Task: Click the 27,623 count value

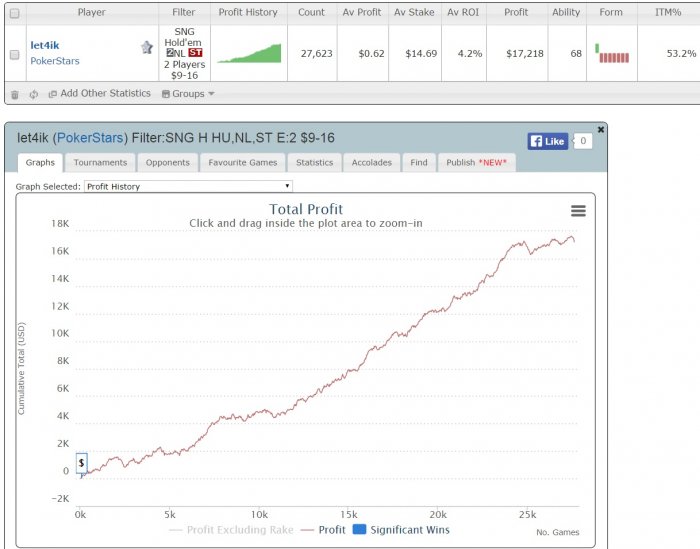Action: [317, 54]
